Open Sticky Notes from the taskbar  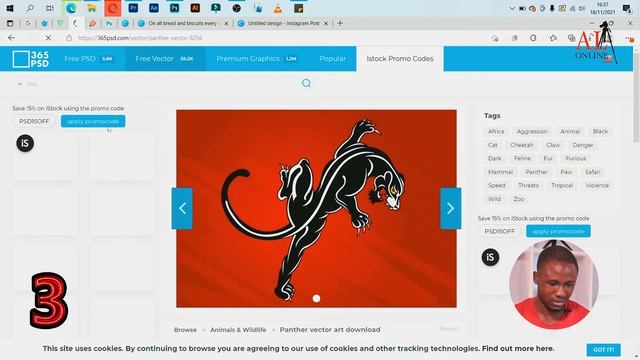[x=298, y=8]
